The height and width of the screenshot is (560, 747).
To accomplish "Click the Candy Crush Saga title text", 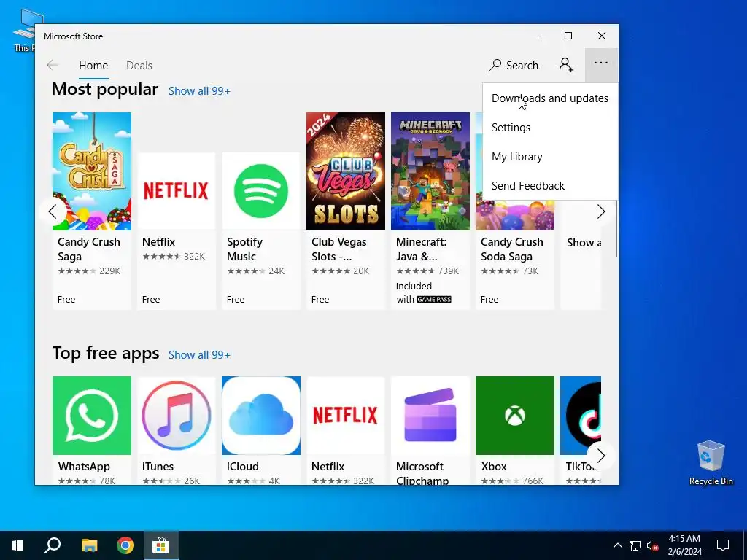I will pyautogui.click(x=88, y=249).
